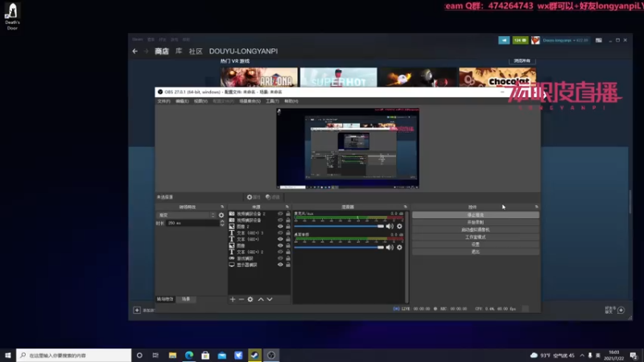Toggle visibility of 游戏捕获 source
This screenshot has height=362, width=644.
pos(280,258)
